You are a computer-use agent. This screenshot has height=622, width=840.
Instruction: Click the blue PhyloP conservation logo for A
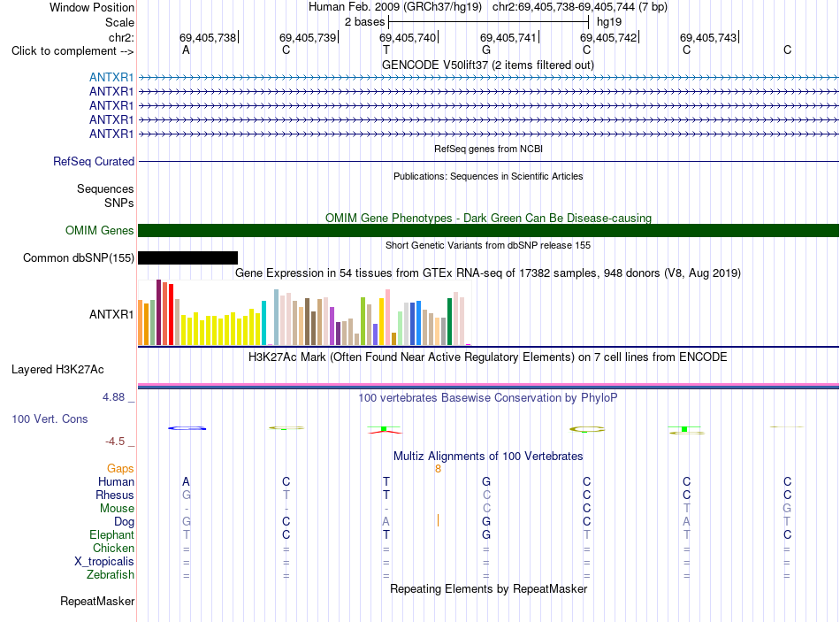[187, 428]
